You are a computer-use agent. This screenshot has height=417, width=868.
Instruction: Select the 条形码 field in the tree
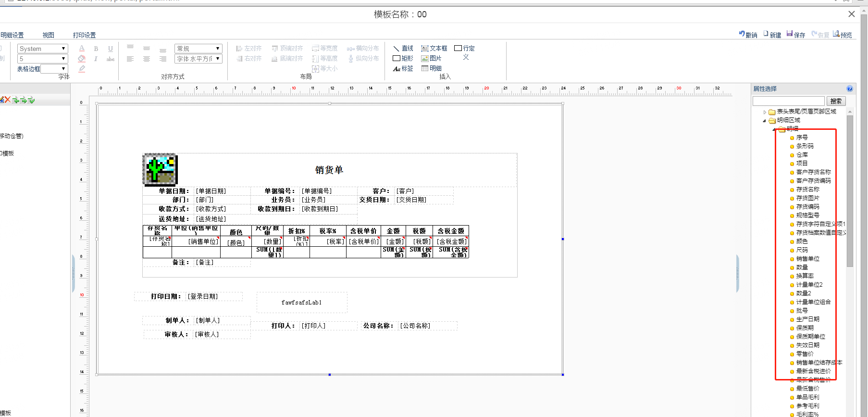pos(805,146)
